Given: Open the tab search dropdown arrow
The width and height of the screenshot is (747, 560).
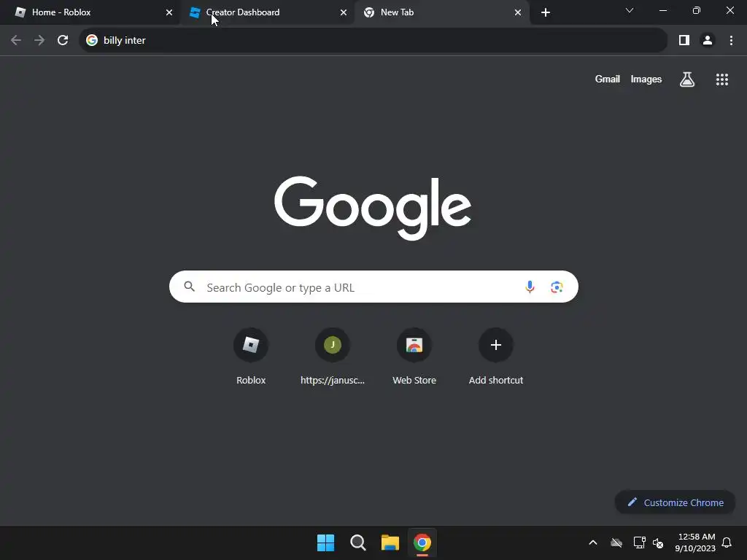Looking at the screenshot, I should point(630,10).
